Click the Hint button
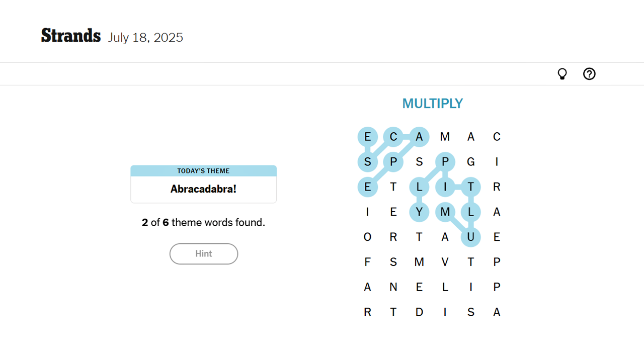This screenshot has width=644, height=362. (x=204, y=254)
